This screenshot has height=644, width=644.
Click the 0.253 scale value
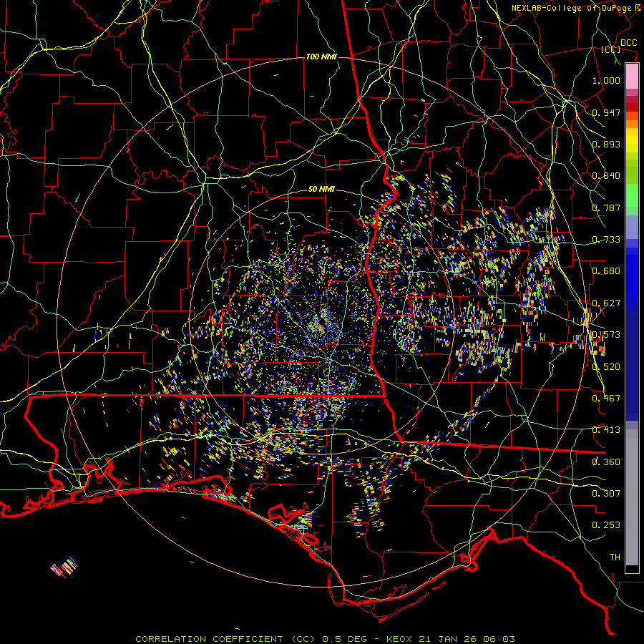(x=606, y=525)
